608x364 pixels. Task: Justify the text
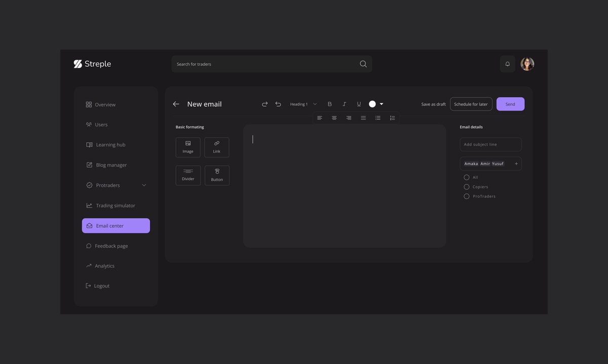coord(363,117)
